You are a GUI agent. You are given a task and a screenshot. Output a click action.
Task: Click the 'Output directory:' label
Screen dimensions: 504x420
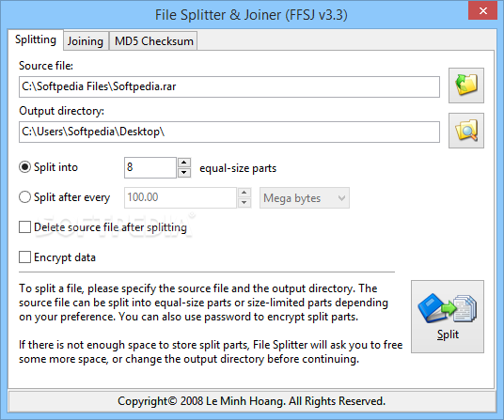tap(61, 111)
